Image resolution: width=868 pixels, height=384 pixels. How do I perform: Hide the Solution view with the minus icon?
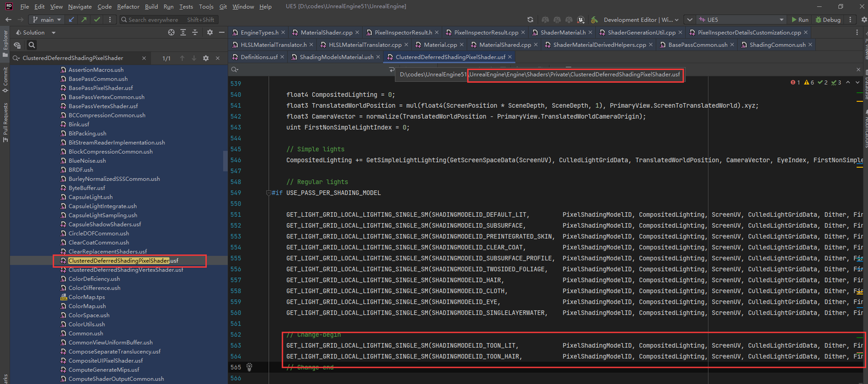(221, 33)
